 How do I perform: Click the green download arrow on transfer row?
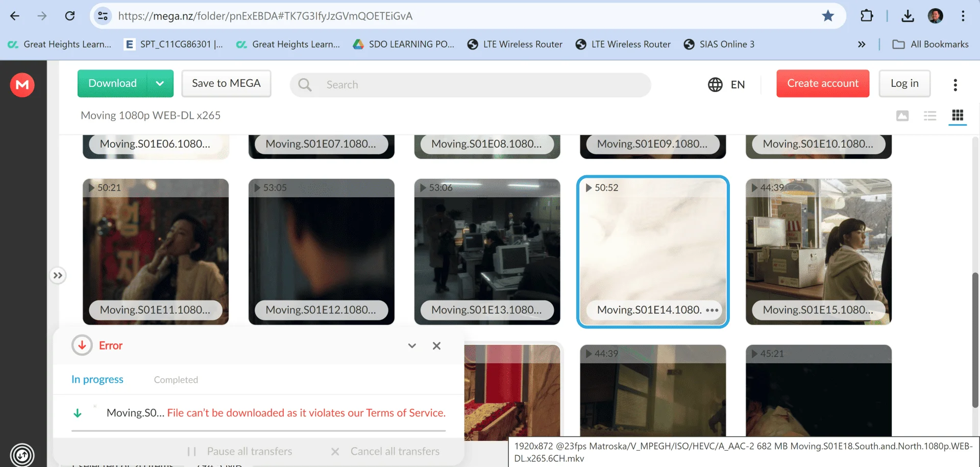pyautogui.click(x=78, y=413)
